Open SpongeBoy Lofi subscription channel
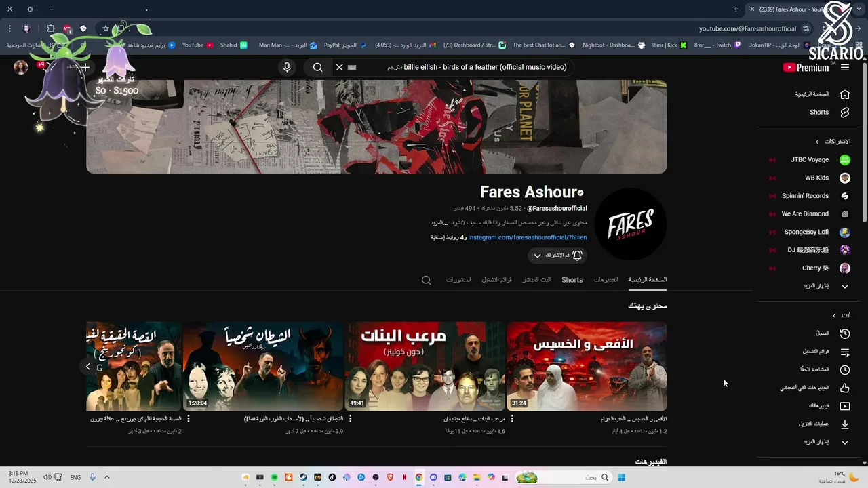This screenshot has width=868, height=488. tap(808, 232)
